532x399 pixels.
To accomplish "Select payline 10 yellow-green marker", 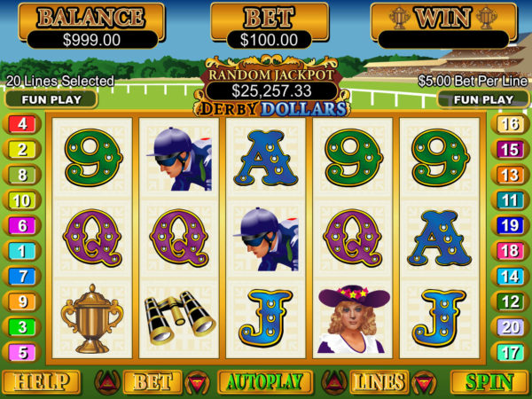I will pos(22,200).
